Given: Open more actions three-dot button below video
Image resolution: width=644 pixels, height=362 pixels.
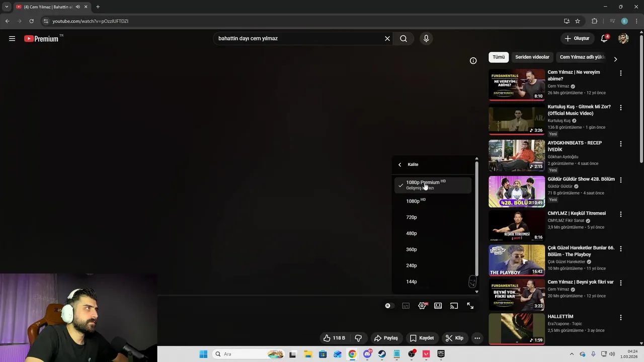Looking at the screenshot, I should (477, 338).
